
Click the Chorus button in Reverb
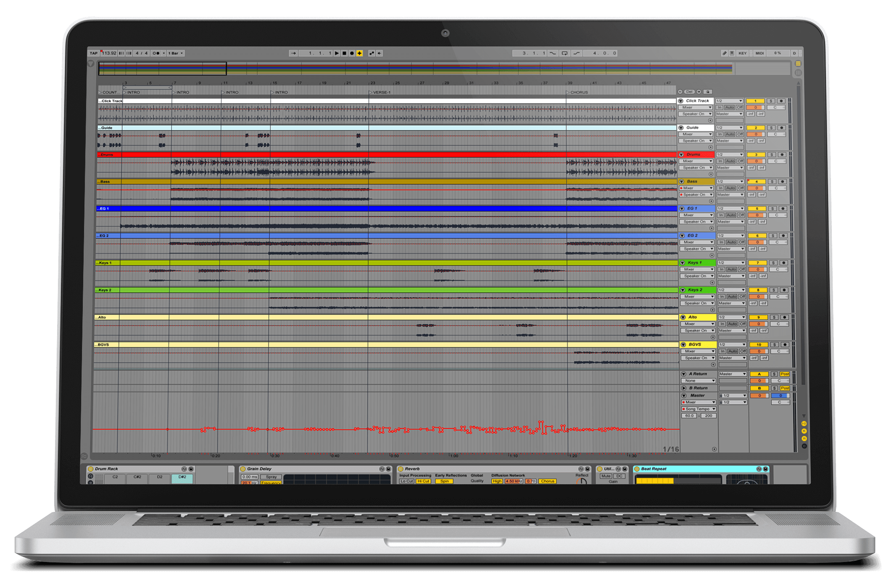point(548,481)
